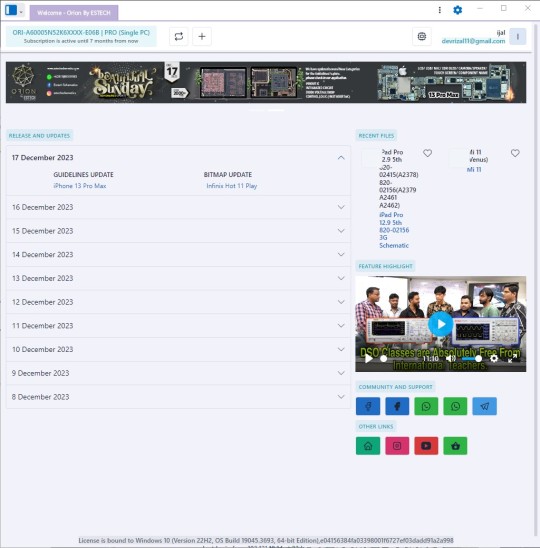540x548 pixels.
Task: Open the green shop basket button
Action: pos(455,446)
